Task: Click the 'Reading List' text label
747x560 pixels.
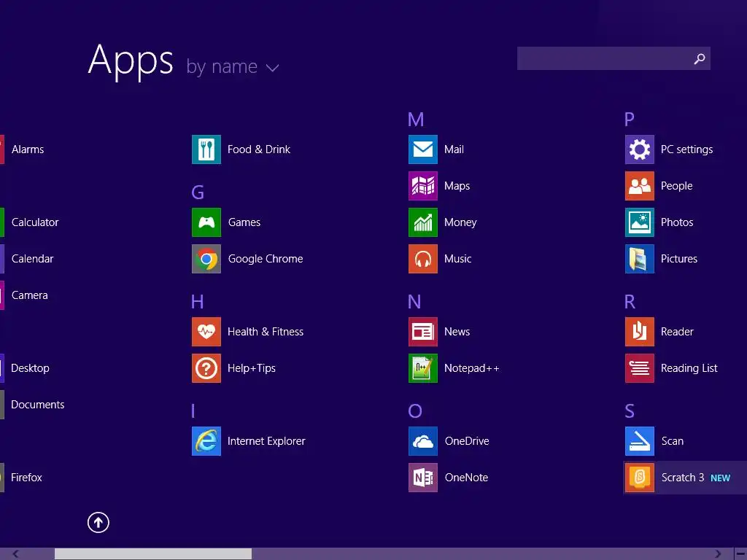Action: (x=689, y=368)
